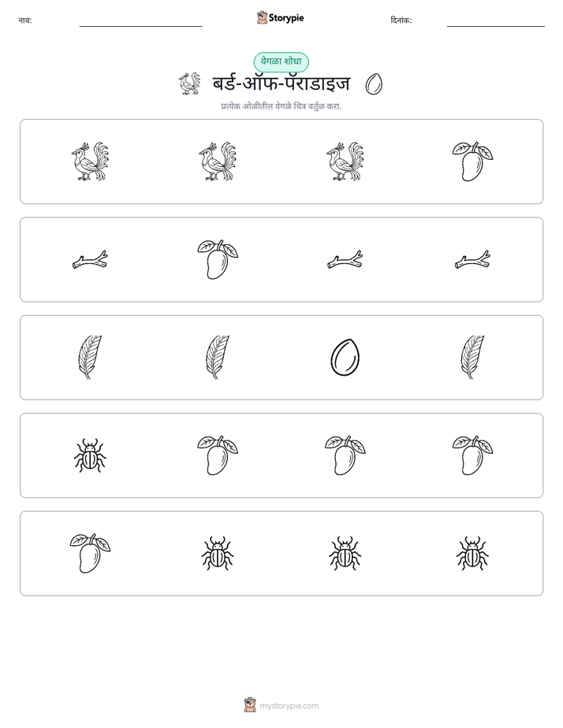Click the दिनांक date line field
Screen dimensions: 563x728
click(496, 21)
